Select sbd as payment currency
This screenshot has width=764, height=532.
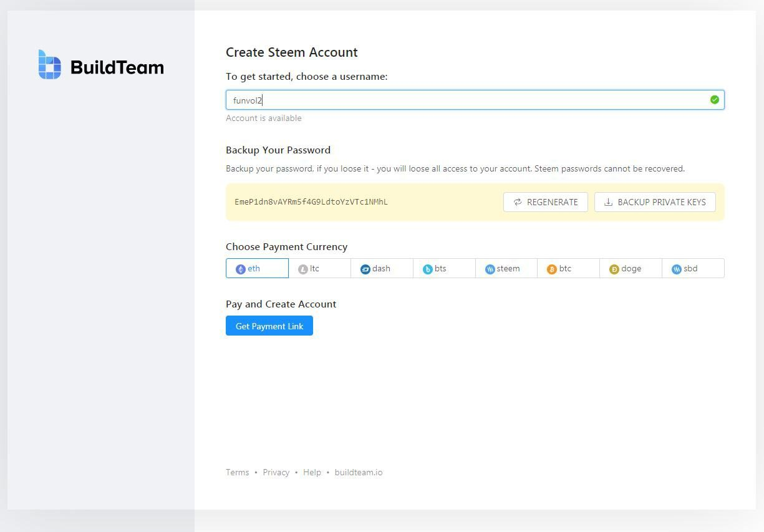point(693,268)
